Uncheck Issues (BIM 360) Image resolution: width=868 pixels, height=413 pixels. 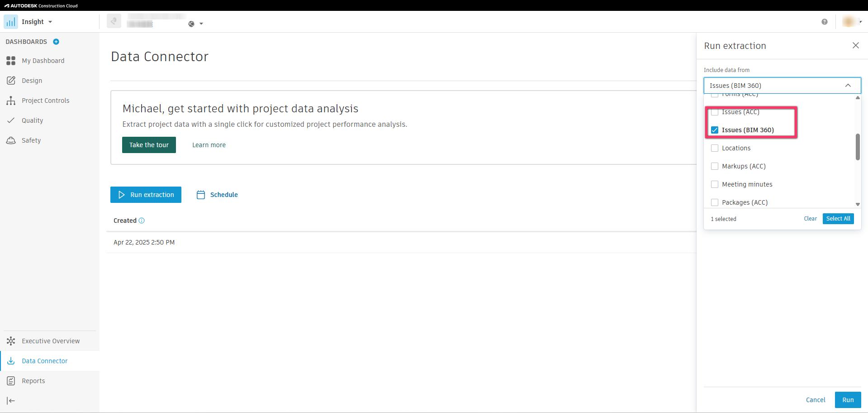click(715, 130)
